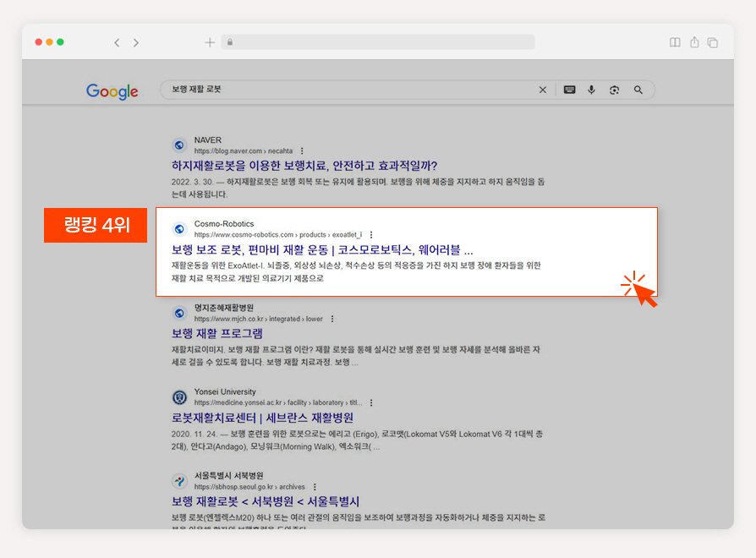756x558 pixels.
Task: Click the browser forward arrow
Action: tap(136, 43)
